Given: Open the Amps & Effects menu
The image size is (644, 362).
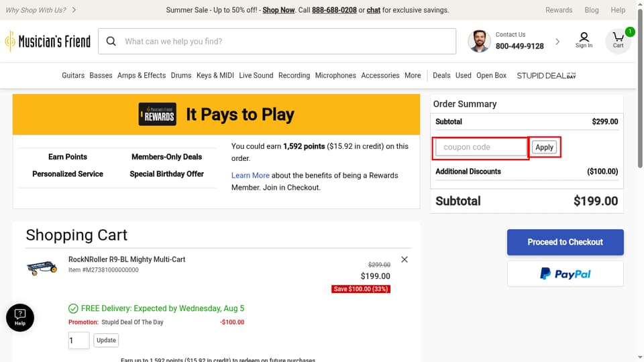Looking at the screenshot, I should (x=142, y=76).
